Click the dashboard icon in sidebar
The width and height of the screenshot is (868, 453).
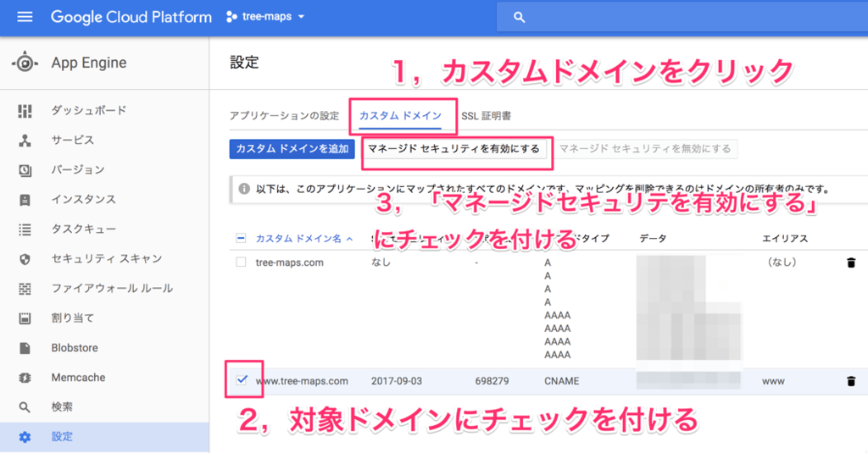pyautogui.click(x=25, y=111)
